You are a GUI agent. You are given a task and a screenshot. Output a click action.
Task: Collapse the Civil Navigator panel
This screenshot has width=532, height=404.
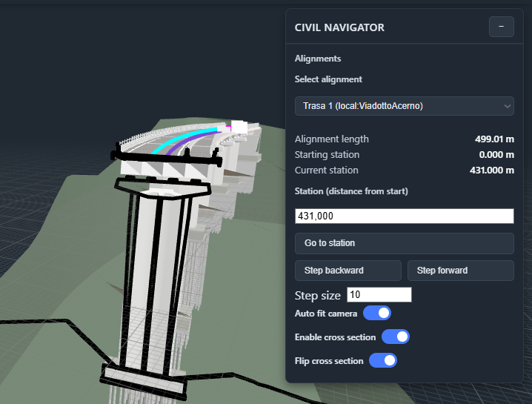click(501, 27)
